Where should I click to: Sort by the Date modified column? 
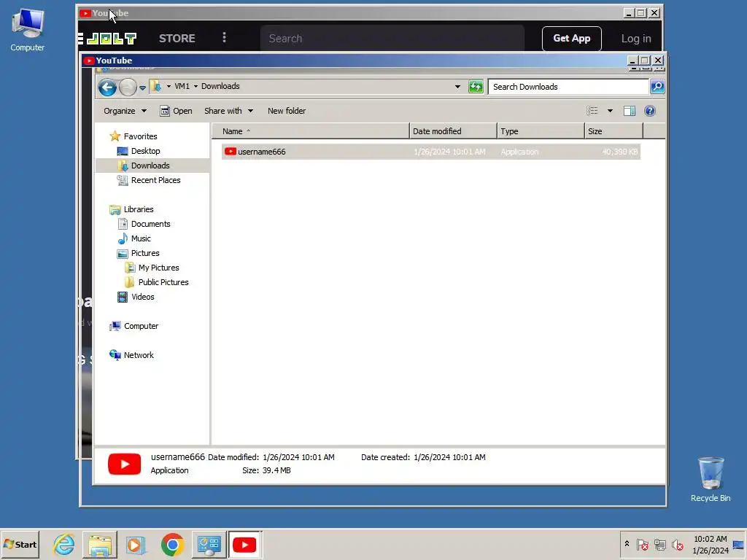click(452, 131)
